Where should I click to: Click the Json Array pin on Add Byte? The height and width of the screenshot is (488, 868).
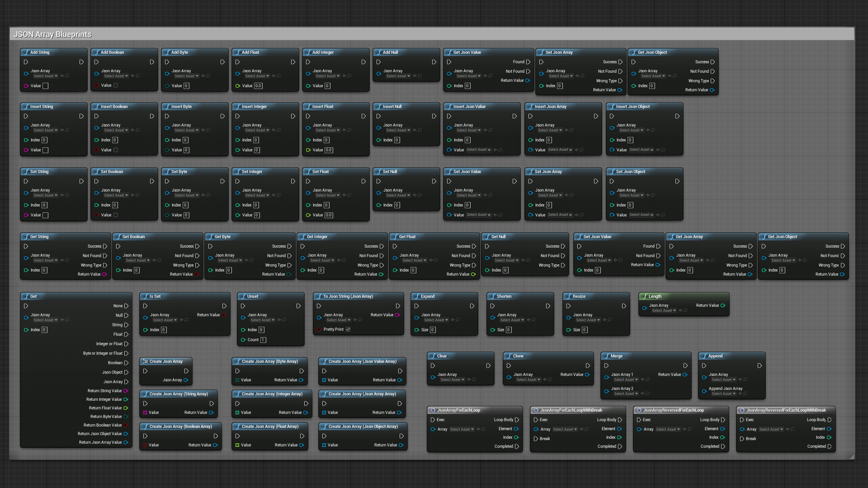click(x=167, y=74)
